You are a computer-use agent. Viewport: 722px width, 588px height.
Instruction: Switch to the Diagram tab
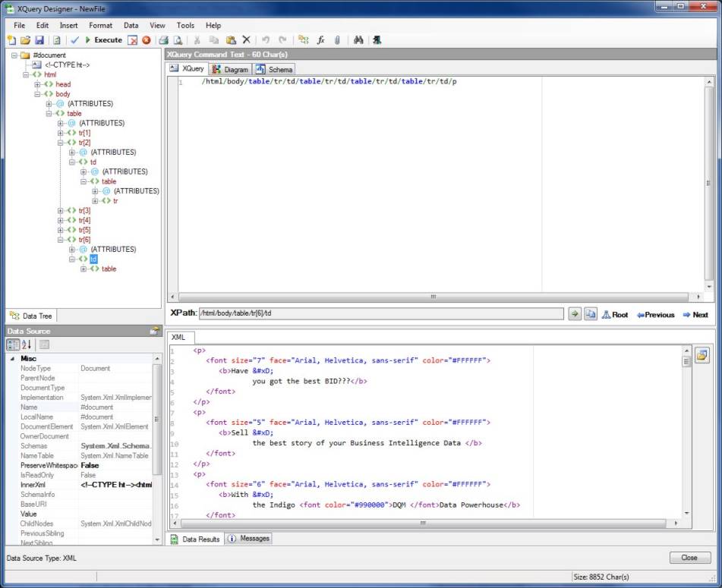click(x=231, y=69)
